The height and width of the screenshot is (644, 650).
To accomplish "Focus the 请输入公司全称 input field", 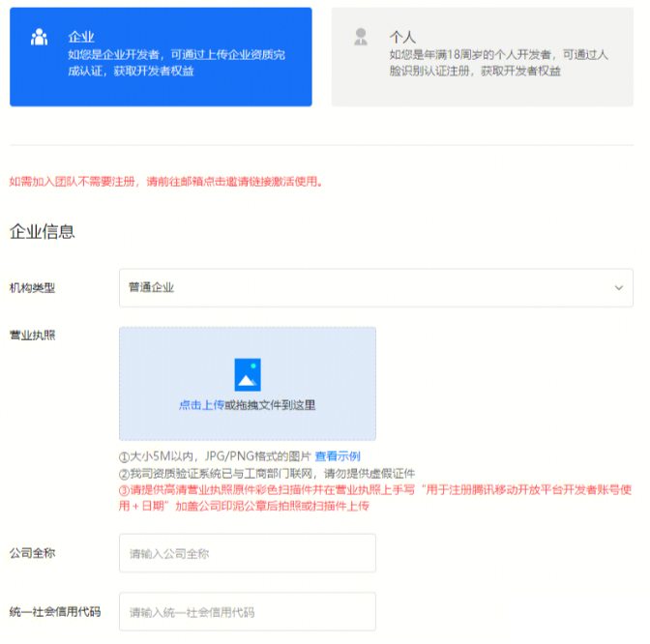I will 247,554.
